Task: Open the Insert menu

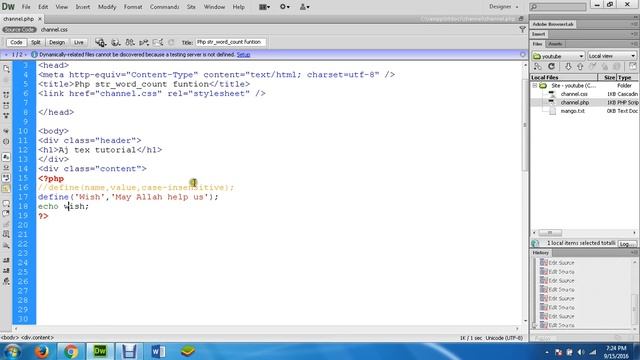Action: (x=82, y=7)
